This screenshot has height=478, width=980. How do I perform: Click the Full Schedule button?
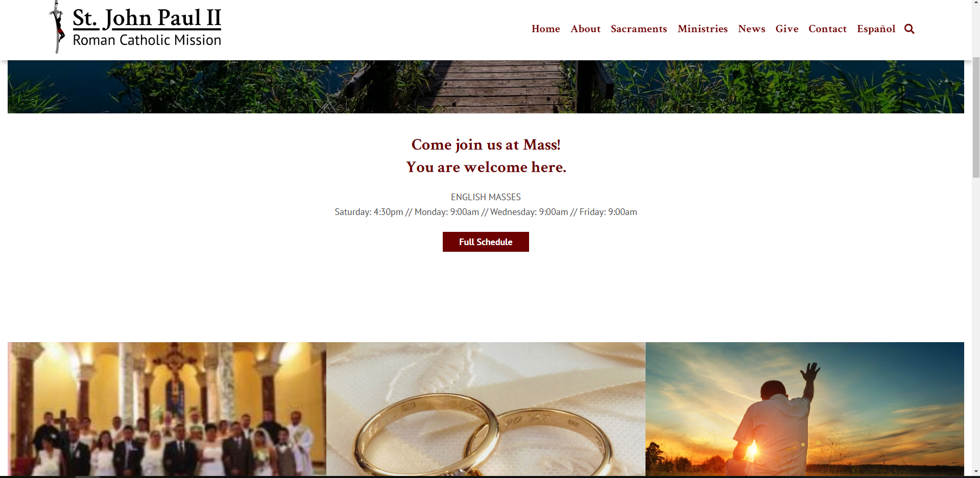pyautogui.click(x=486, y=242)
